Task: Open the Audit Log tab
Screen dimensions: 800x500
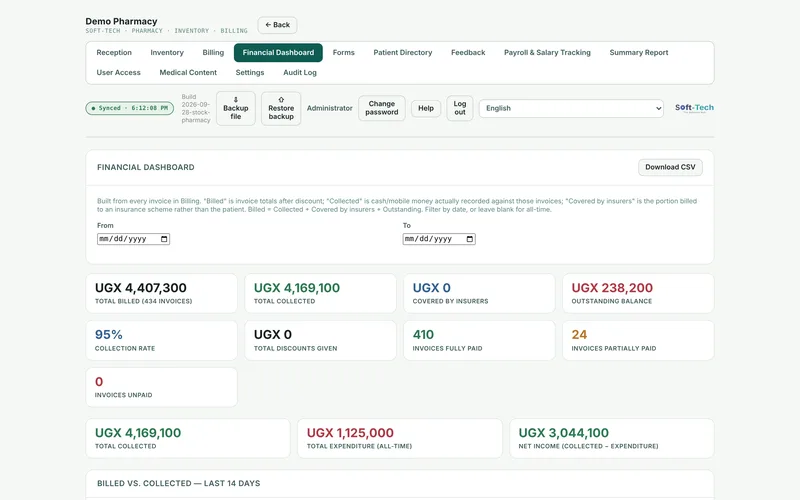Action: [299, 72]
